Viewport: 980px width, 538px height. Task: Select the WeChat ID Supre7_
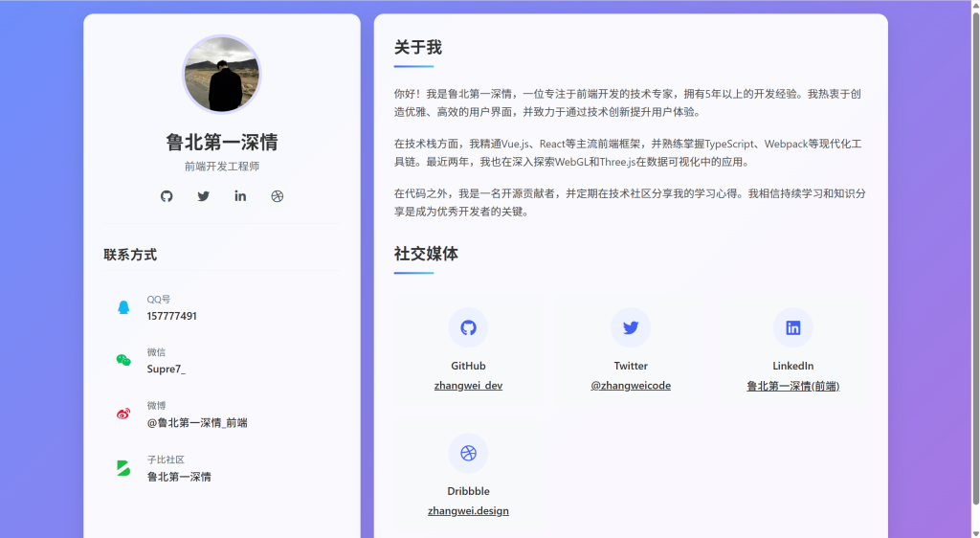pos(167,369)
